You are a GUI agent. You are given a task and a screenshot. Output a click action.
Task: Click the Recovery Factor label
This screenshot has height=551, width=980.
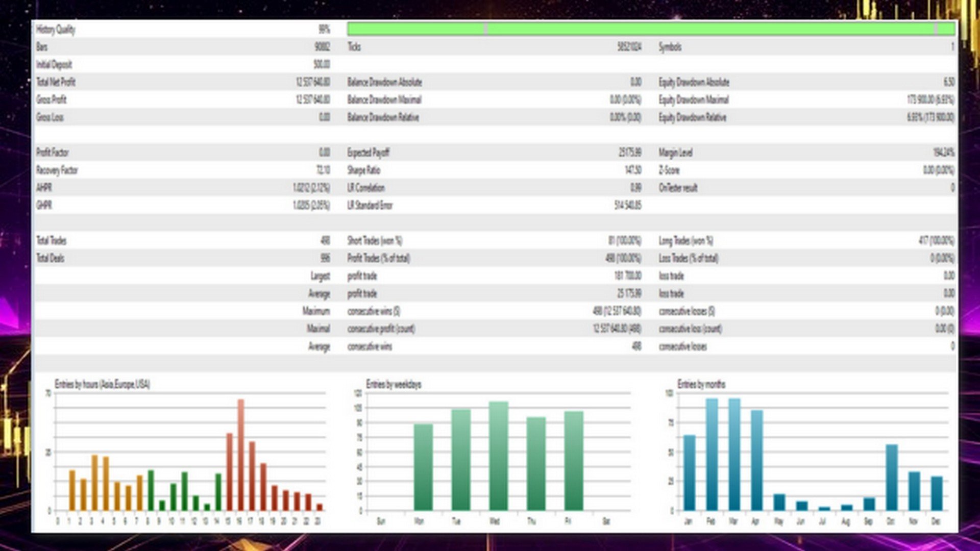pyautogui.click(x=57, y=170)
